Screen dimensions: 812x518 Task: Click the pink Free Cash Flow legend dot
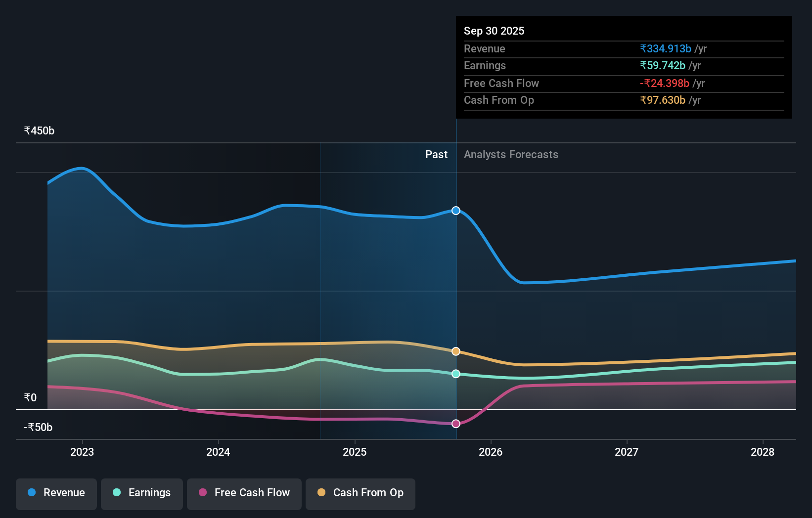[x=202, y=493]
